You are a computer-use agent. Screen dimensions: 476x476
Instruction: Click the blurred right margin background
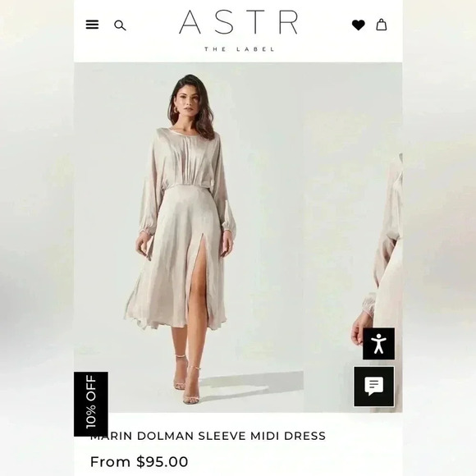tap(439, 238)
